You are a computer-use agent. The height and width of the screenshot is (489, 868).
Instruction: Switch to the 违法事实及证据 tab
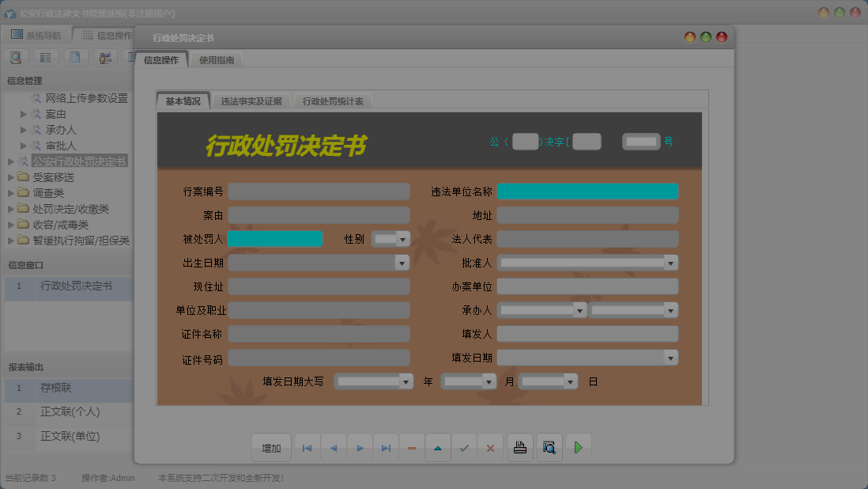point(251,101)
